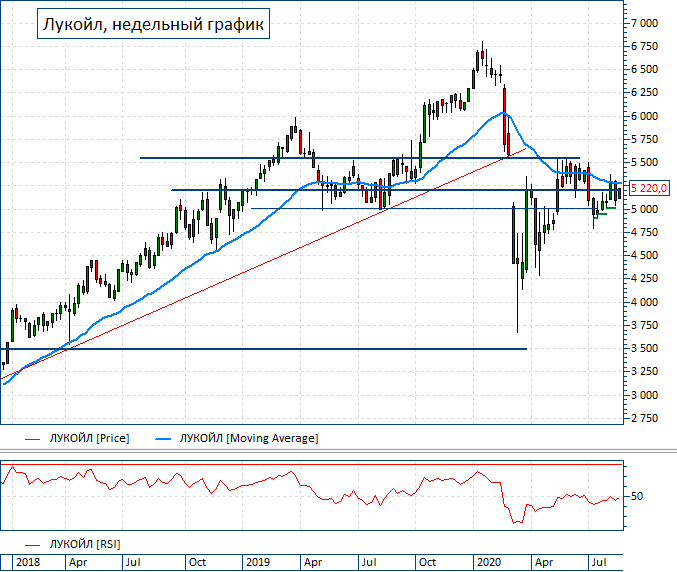Select the red Price legend line swatch
677x572 pixels.
point(32,439)
